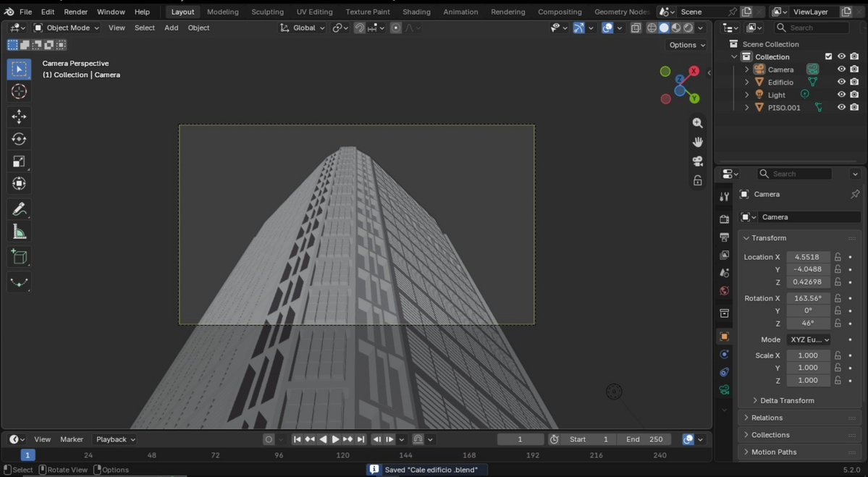Choose the Add Cube tool
Image resolution: width=868 pixels, height=477 pixels.
(19, 257)
